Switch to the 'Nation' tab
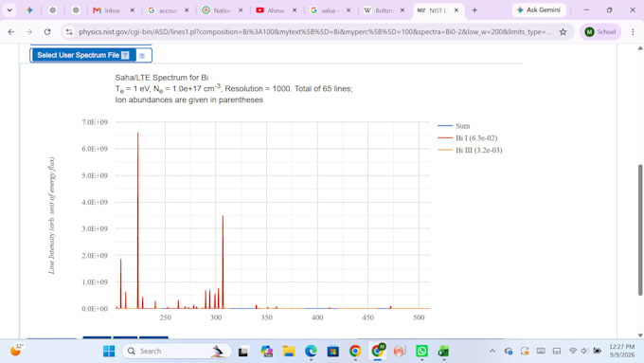The image size is (644, 363). [x=217, y=10]
